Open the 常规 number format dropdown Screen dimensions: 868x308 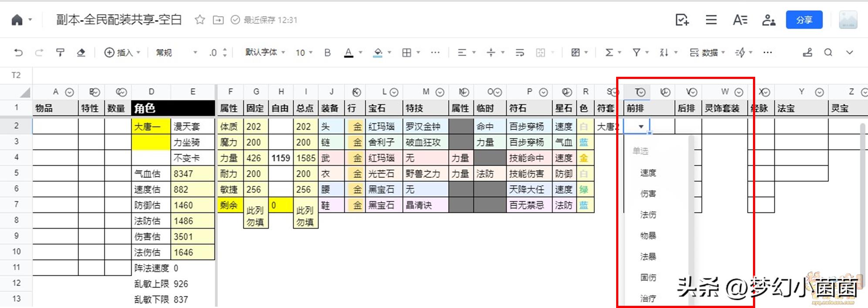pos(176,53)
